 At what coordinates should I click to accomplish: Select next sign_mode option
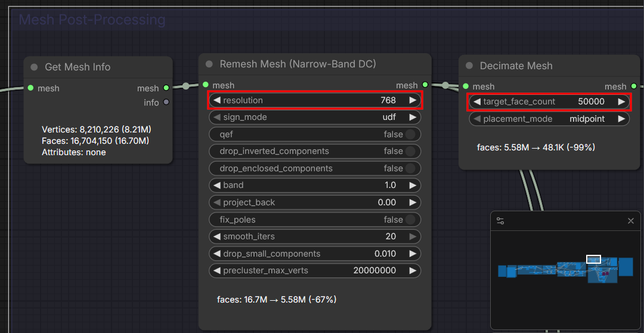point(413,117)
